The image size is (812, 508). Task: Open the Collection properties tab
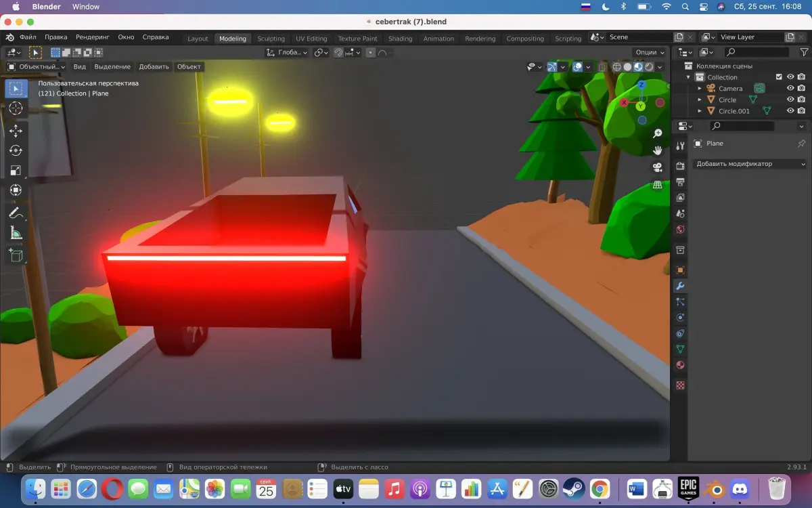[x=680, y=250]
